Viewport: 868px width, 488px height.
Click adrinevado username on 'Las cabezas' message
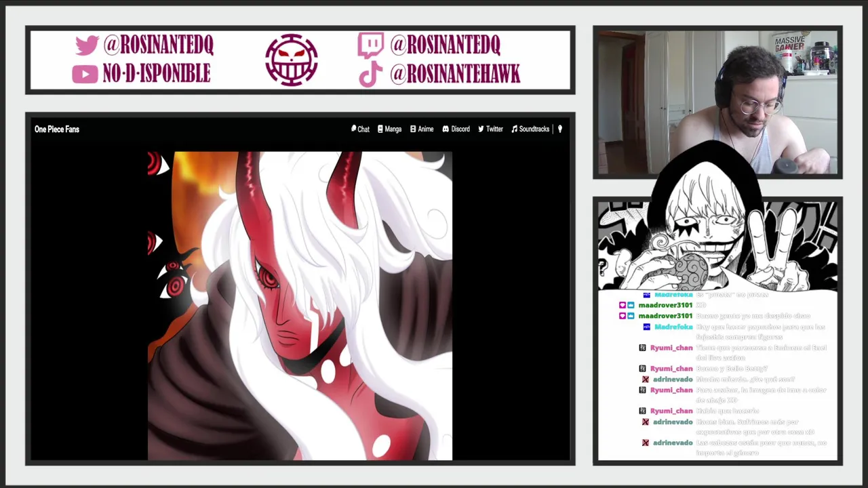pyautogui.click(x=673, y=443)
